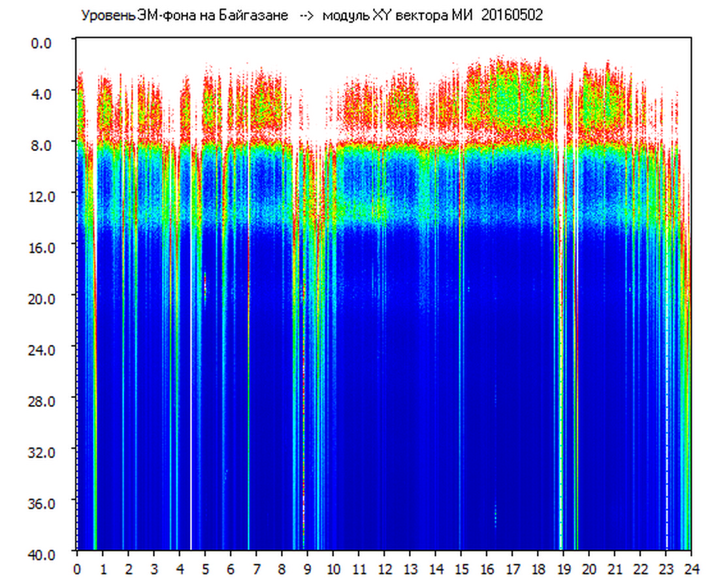The image size is (716, 588).
Task: Click the date '20160502' in the title
Action: coord(512,16)
